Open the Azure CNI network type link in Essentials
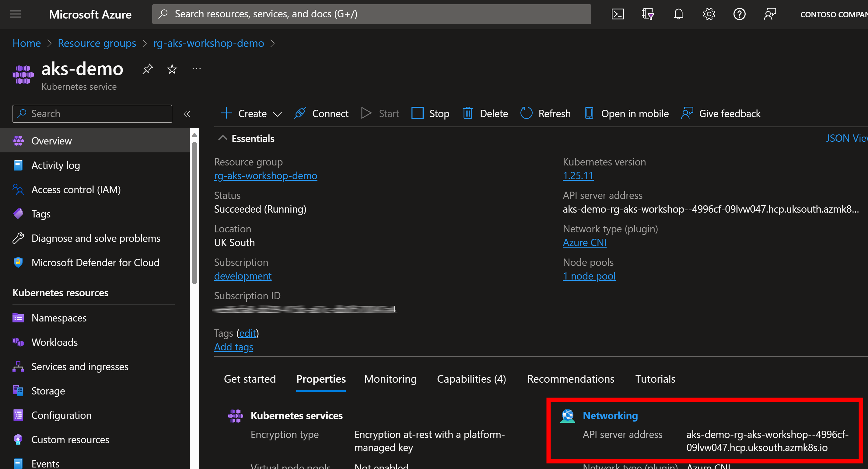 coord(585,242)
